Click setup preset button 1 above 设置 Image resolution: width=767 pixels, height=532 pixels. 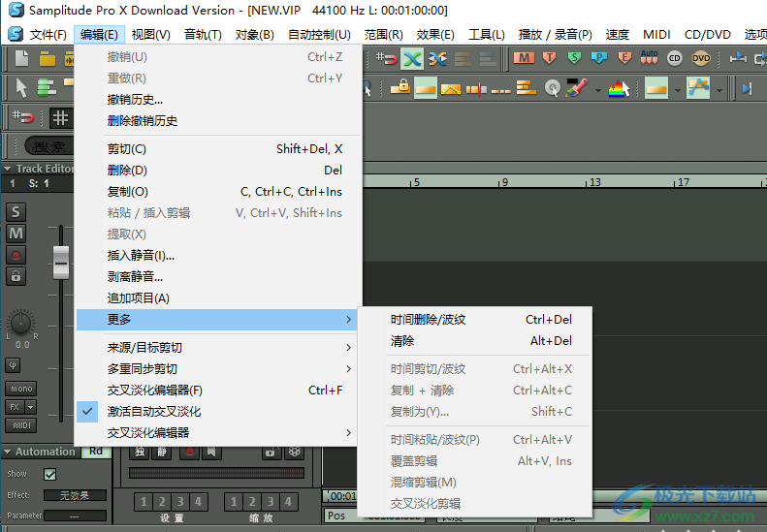point(144,502)
